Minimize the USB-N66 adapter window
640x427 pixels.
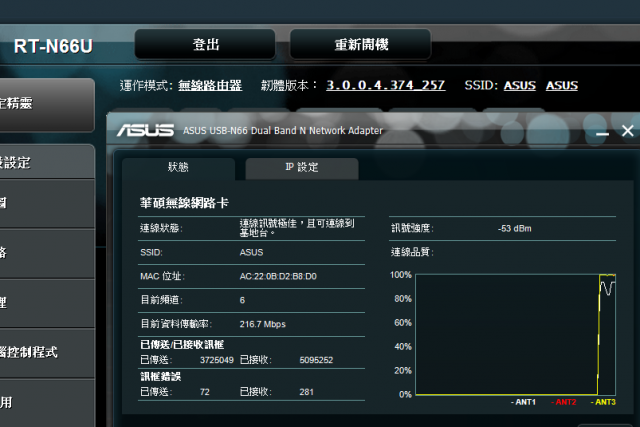602,132
